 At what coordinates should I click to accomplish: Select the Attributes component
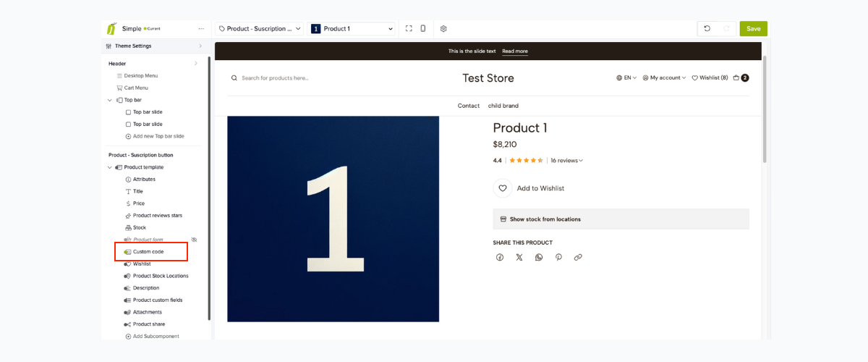(x=144, y=179)
